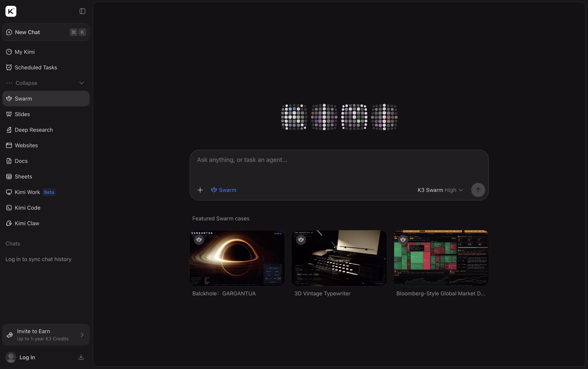Collapse the sidebar tools list
The image size is (588, 369).
click(46, 83)
